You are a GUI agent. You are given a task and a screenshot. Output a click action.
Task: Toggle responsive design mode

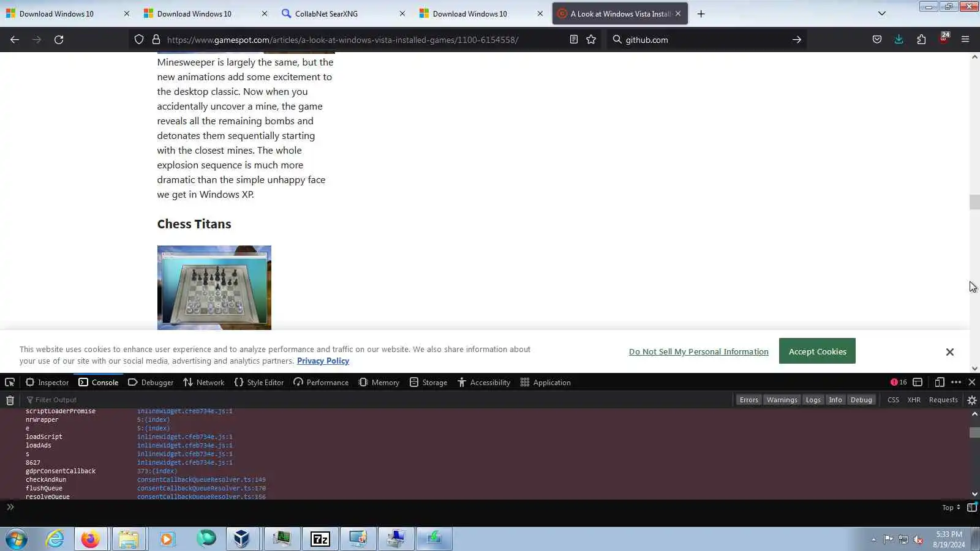pos(939,382)
